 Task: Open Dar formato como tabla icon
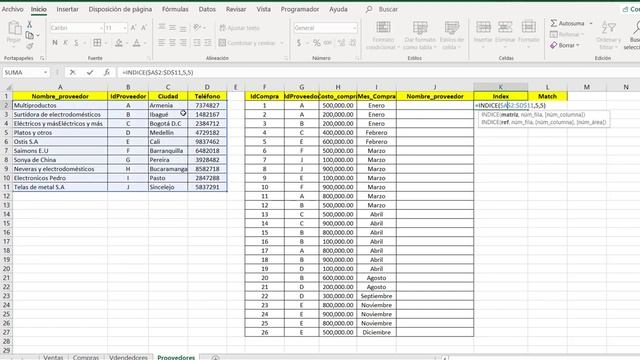coord(420,28)
